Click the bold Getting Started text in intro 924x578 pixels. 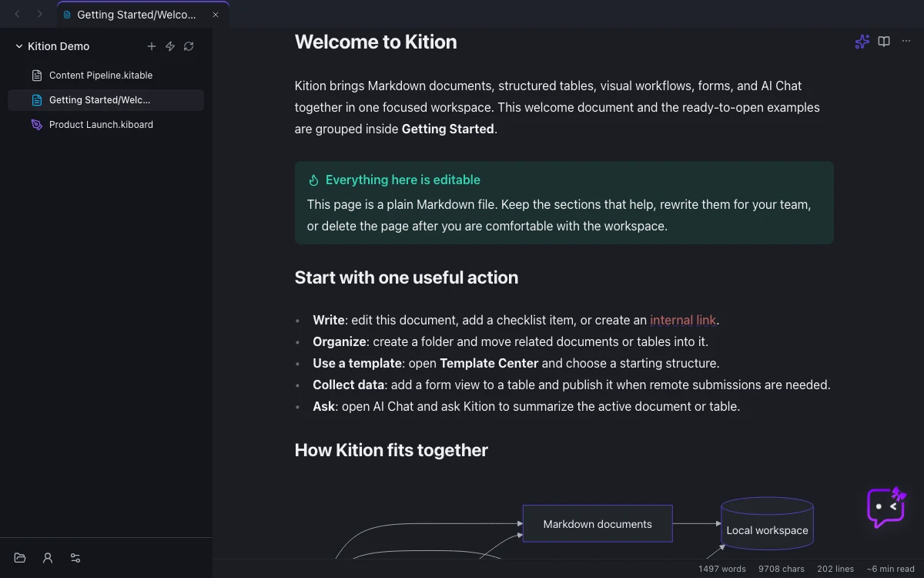pyautogui.click(x=448, y=129)
